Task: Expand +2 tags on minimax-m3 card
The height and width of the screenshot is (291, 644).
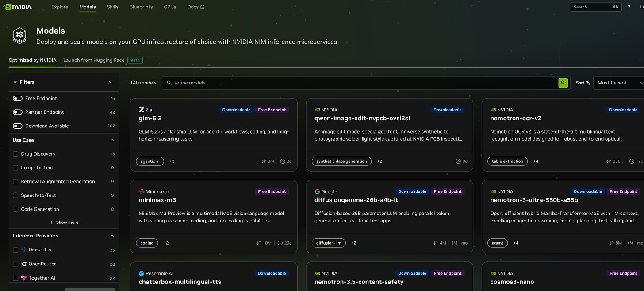Action: pos(166,243)
